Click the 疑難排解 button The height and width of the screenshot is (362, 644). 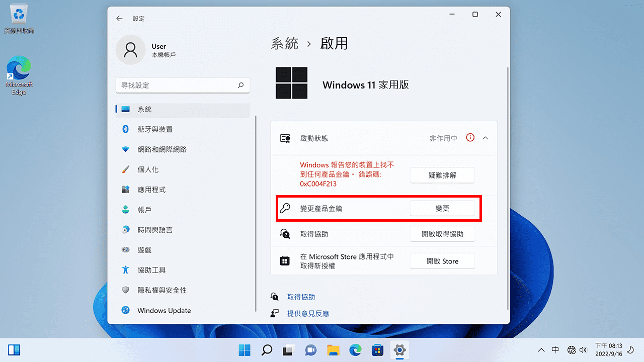(x=442, y=175)
